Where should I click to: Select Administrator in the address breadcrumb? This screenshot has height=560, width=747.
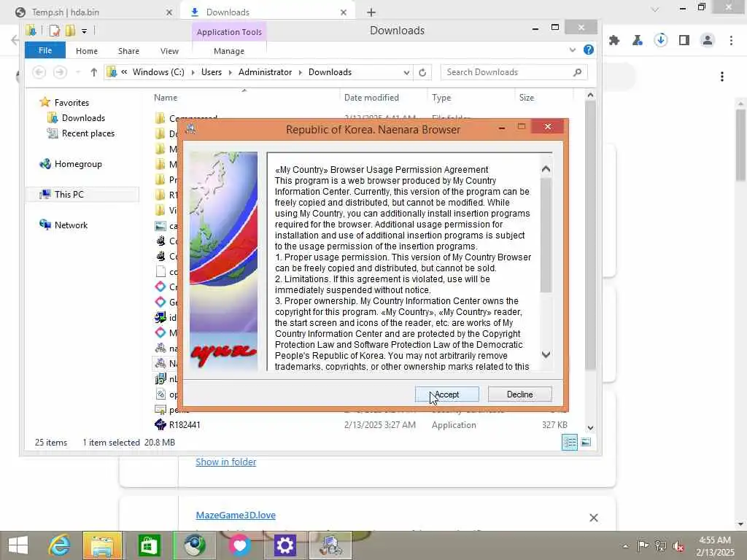265,72
